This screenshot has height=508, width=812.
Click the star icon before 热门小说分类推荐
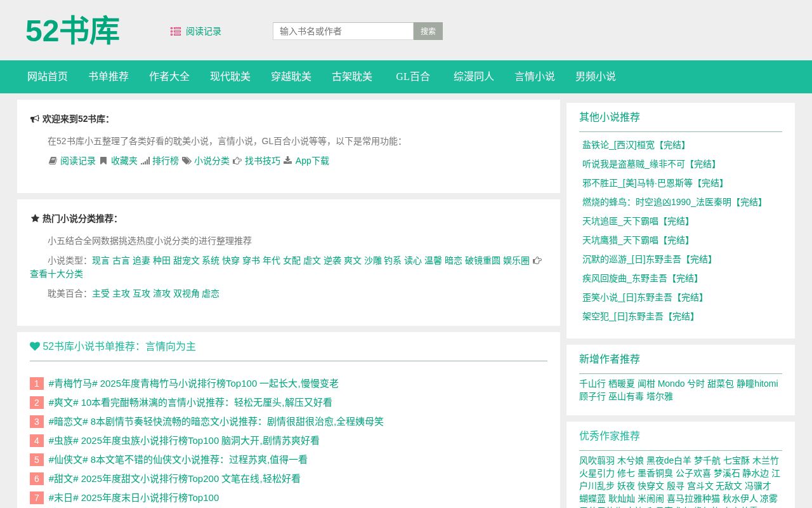click(x=35, y=218)
